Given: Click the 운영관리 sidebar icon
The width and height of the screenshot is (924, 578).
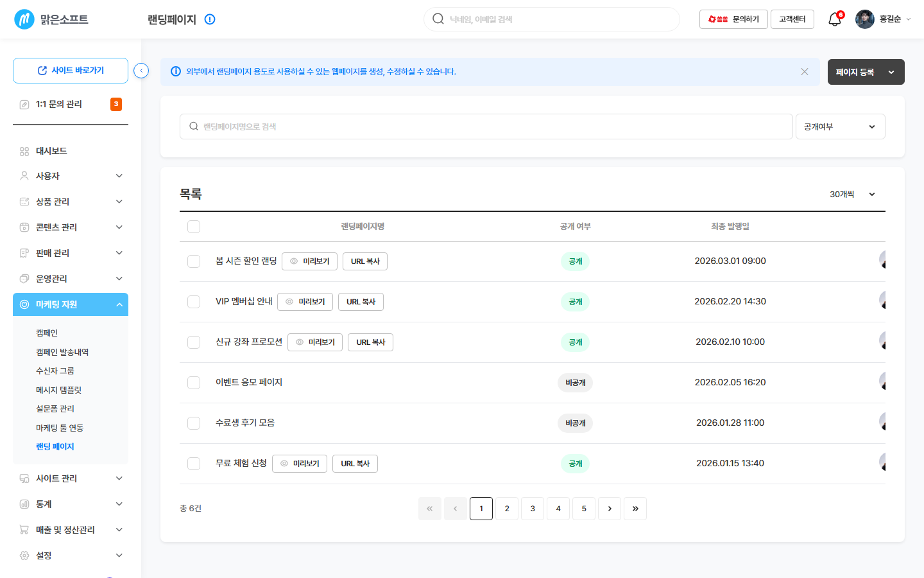Looking at the screenshot, I should point(24,279).
